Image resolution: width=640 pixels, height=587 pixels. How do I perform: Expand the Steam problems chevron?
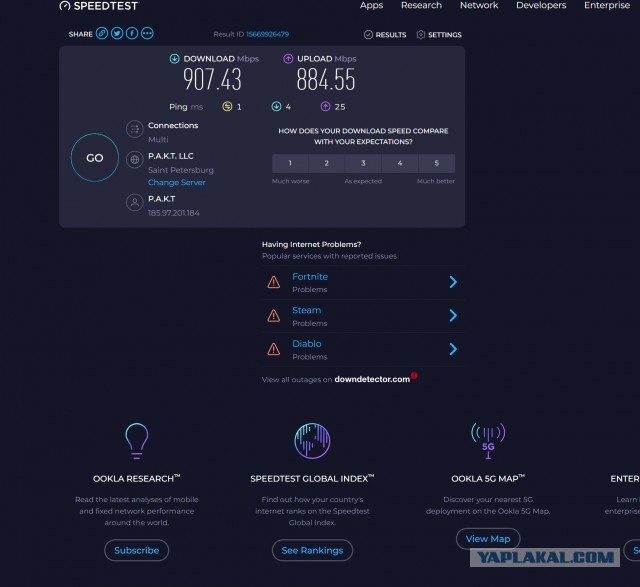click(453, 316)
